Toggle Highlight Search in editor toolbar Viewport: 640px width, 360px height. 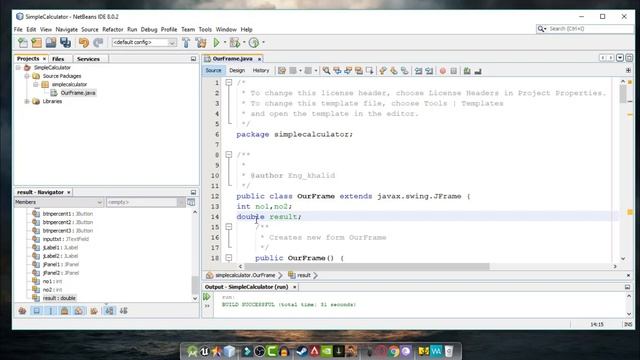pos(359,71)
